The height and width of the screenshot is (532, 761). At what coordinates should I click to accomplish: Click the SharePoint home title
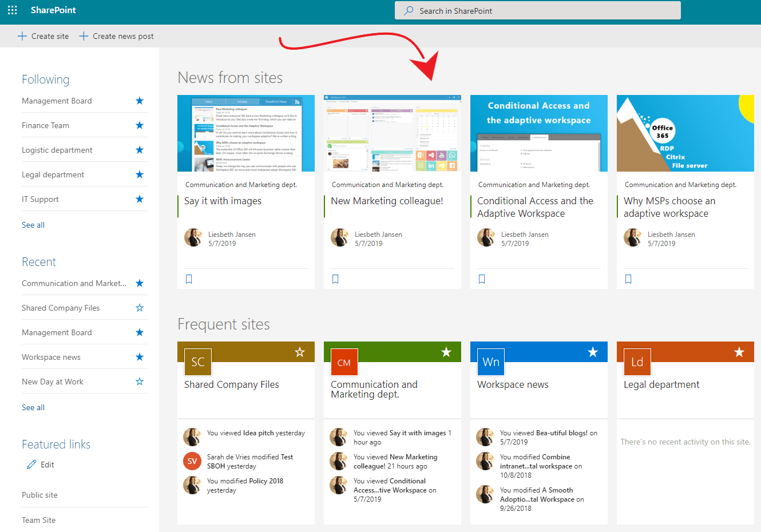[x=53, y=10]
